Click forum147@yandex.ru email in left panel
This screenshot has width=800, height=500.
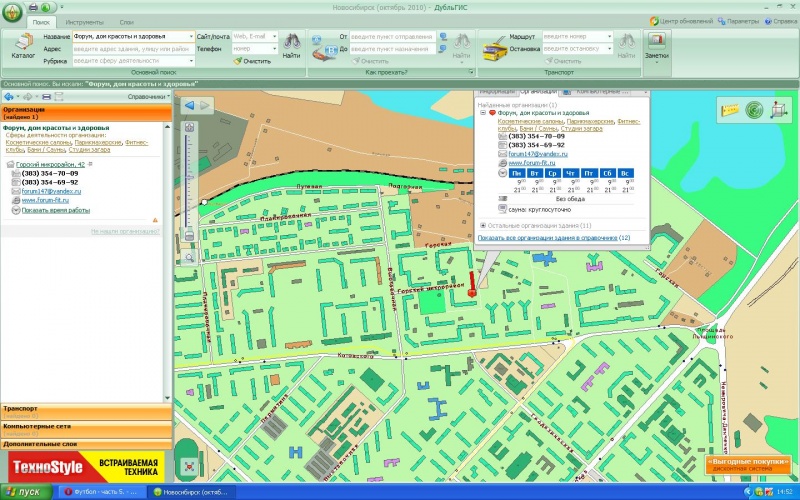click(51, 191)
